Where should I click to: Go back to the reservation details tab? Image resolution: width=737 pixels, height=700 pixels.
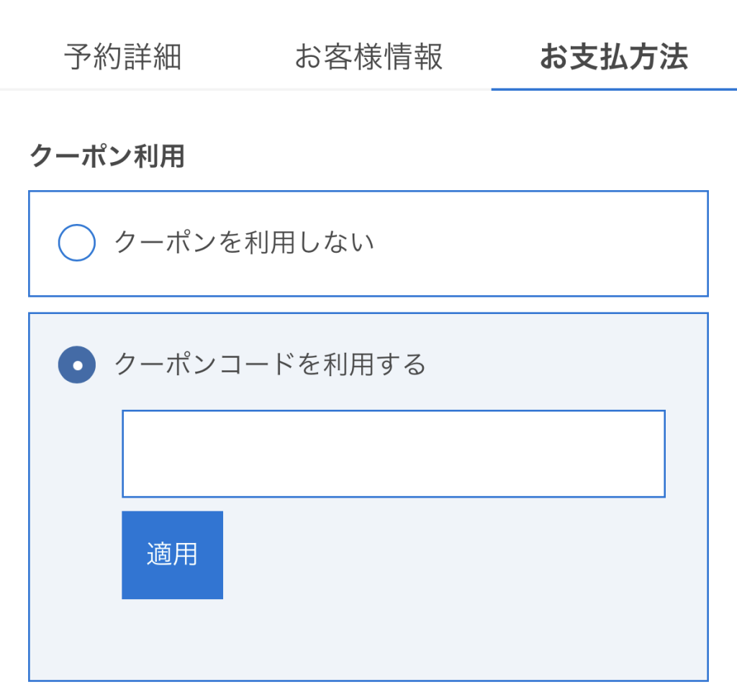[122, 58]
